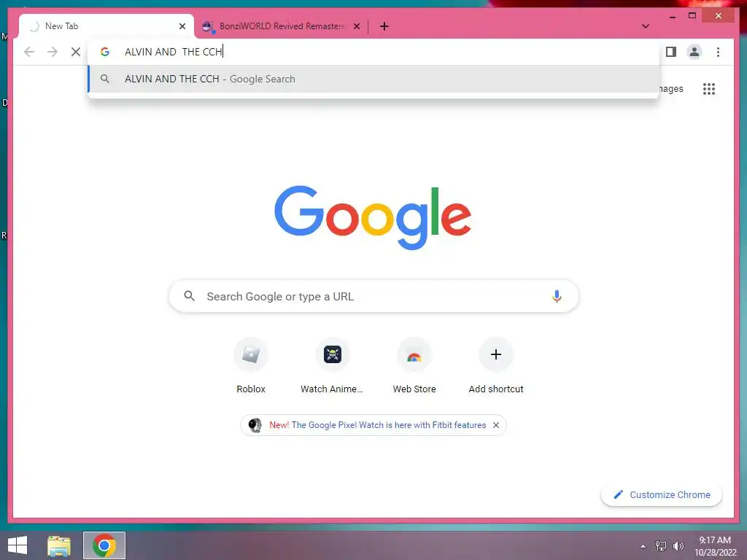Dismiss the Pixel Watch promo

tap(496, 425)
